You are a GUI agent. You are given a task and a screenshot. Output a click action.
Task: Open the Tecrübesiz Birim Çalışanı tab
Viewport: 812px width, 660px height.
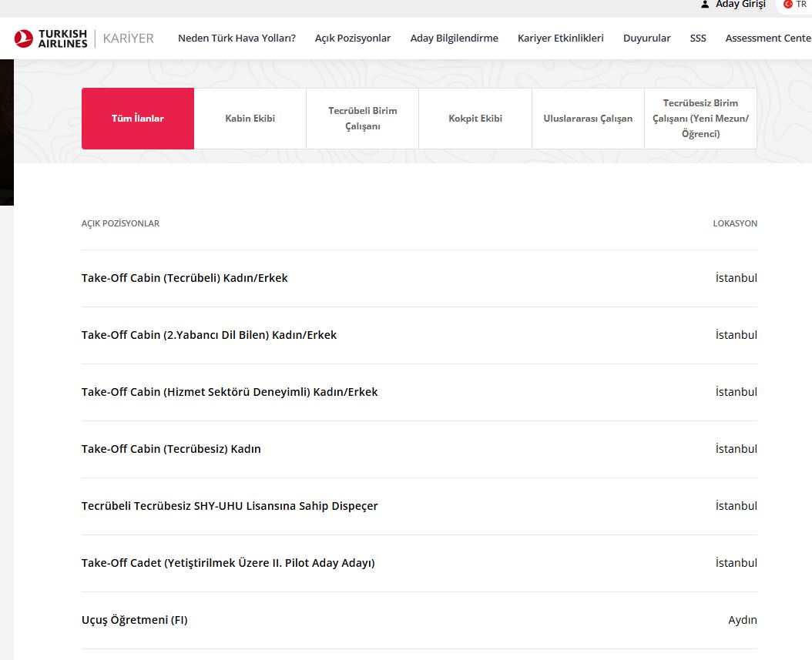tap(700, 119)
